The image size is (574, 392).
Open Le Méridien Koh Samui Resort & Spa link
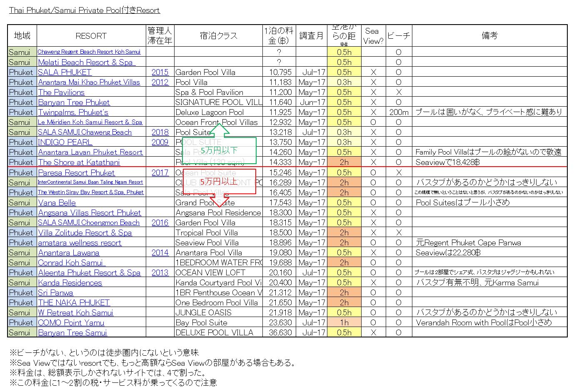pos(90,122)
